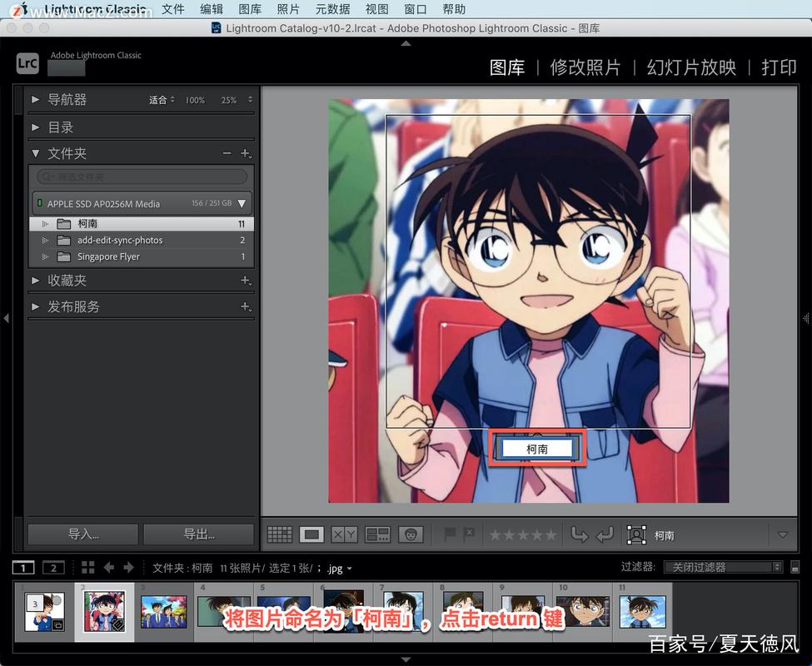
Task: Click the draw face region icon
Action: point(636,534)
